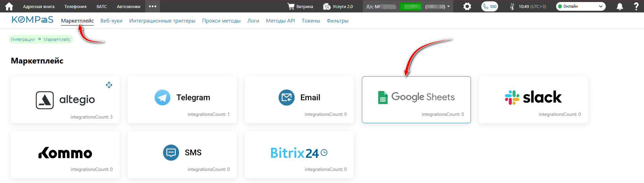Click Интеграции breadcrumb link
The image size is (644, 183).
point(23,39)
